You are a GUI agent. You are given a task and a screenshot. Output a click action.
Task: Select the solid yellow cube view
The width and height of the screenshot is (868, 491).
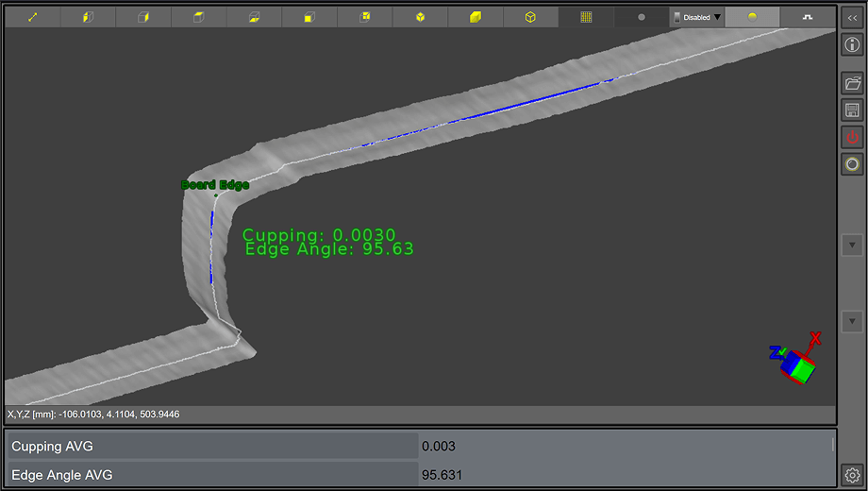(x=475, y=17)
